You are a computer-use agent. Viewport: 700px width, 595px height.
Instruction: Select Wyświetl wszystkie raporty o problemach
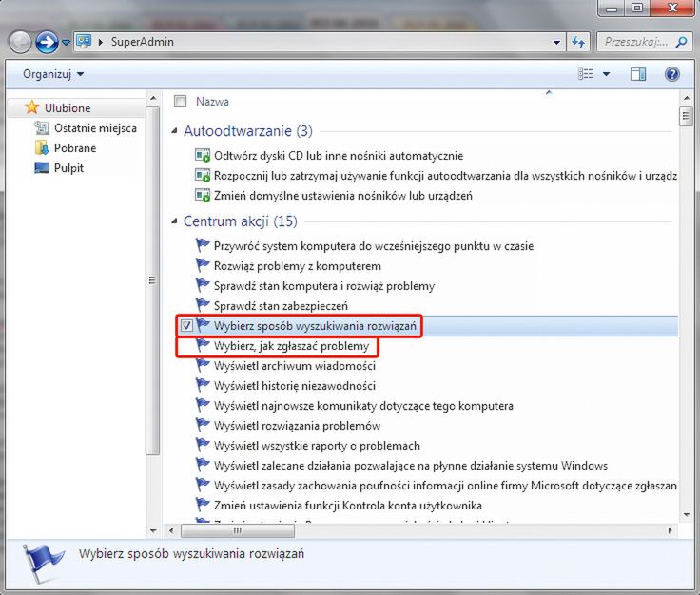[x=317, y=446]
